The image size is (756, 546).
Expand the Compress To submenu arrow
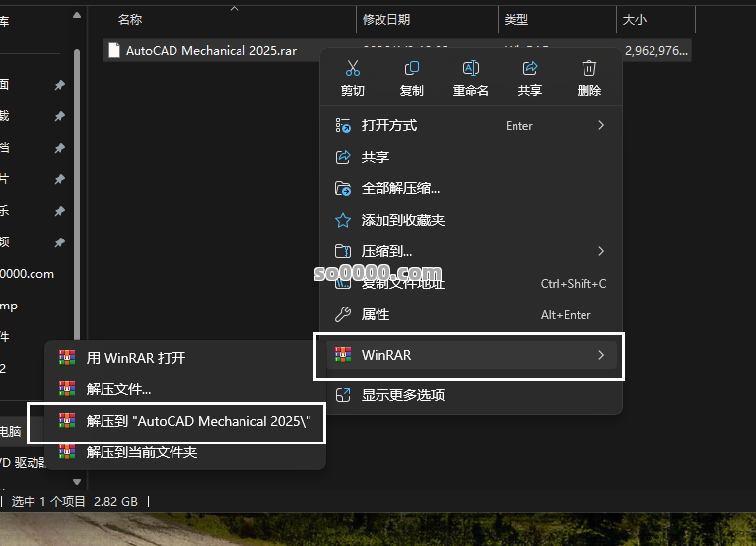click(x=601, y=251)
